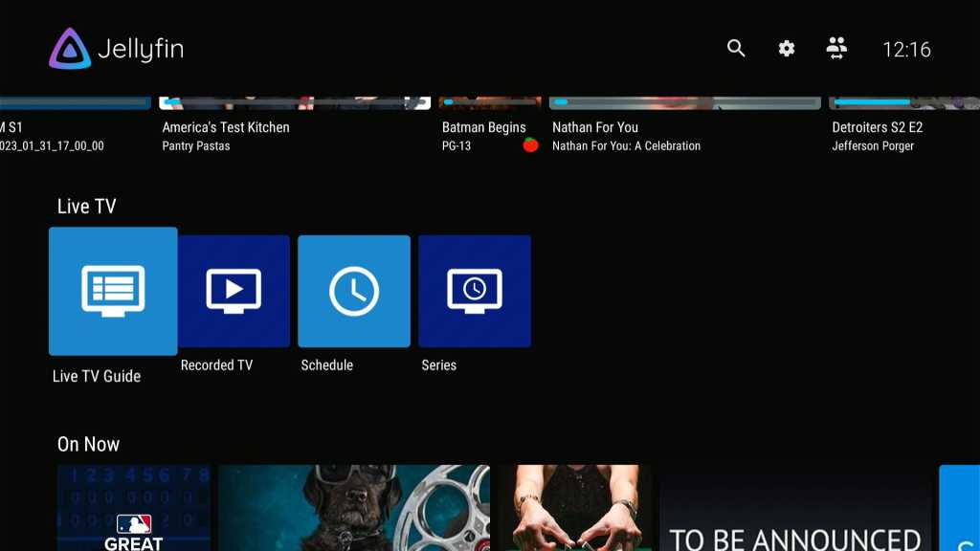Click the Pantry Pastas subtitle
This screenshot has height=551, width=980.
click(x=195, y=146)
